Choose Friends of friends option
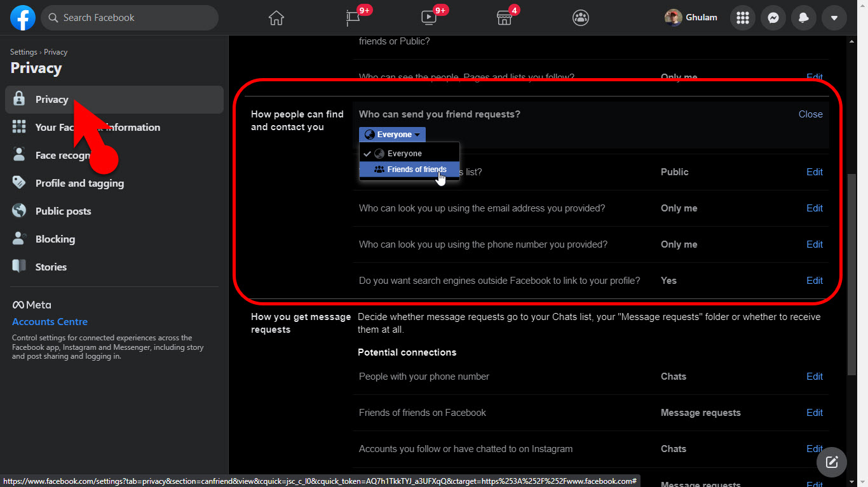Viewport: 868px width, 487px height. (409, 170)
